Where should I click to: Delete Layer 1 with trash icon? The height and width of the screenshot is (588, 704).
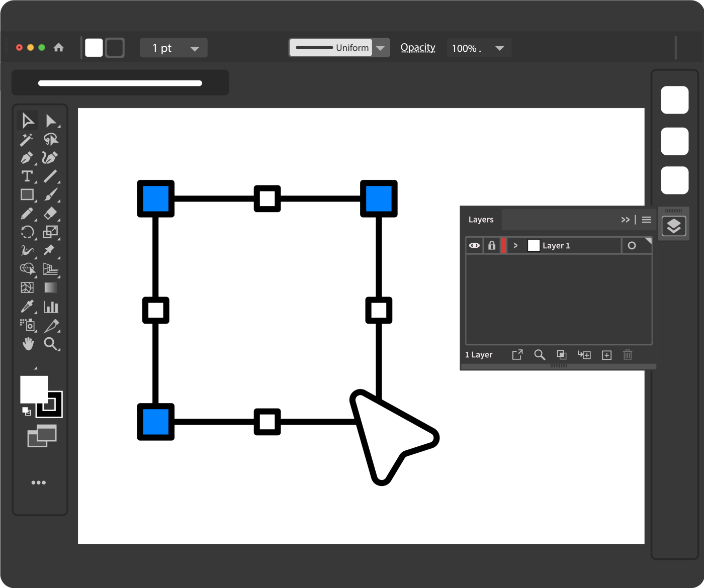coord(627,355)
